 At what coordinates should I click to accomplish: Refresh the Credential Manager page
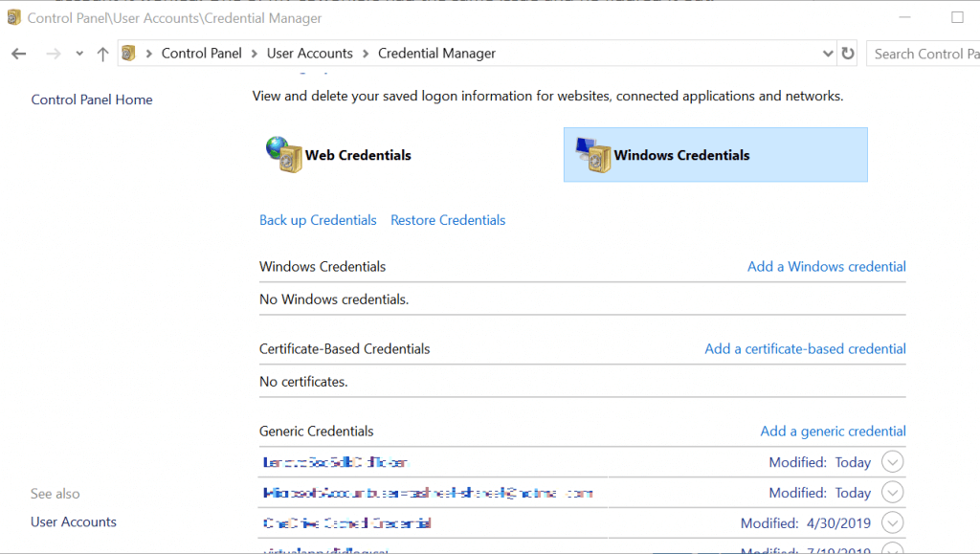[848, 53]
